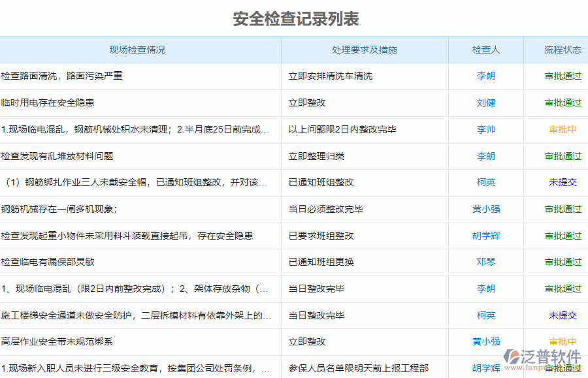The image size is (588, 378).
Task: Open inspector 李帅's profile
Action: pos(485,129)
